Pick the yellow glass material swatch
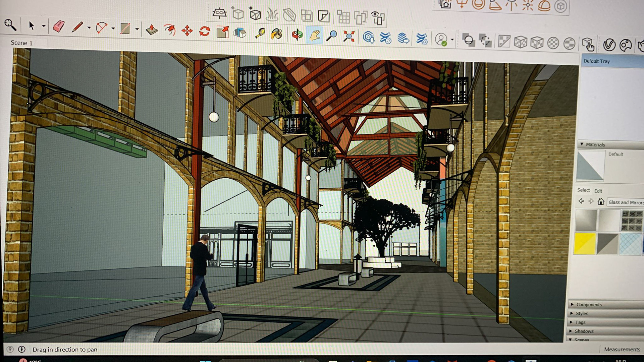This screenshot has width=644, height=362. pos(585,244)
